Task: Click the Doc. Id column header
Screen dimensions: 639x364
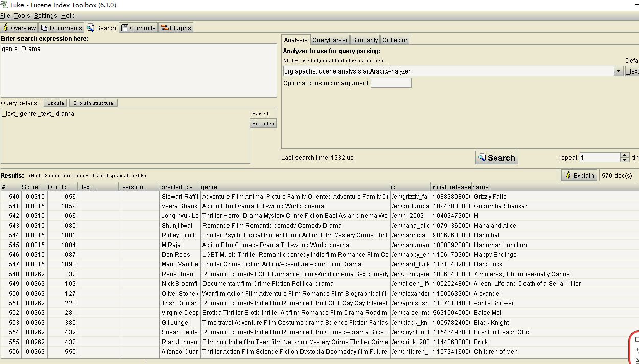Action: (62, 187)
